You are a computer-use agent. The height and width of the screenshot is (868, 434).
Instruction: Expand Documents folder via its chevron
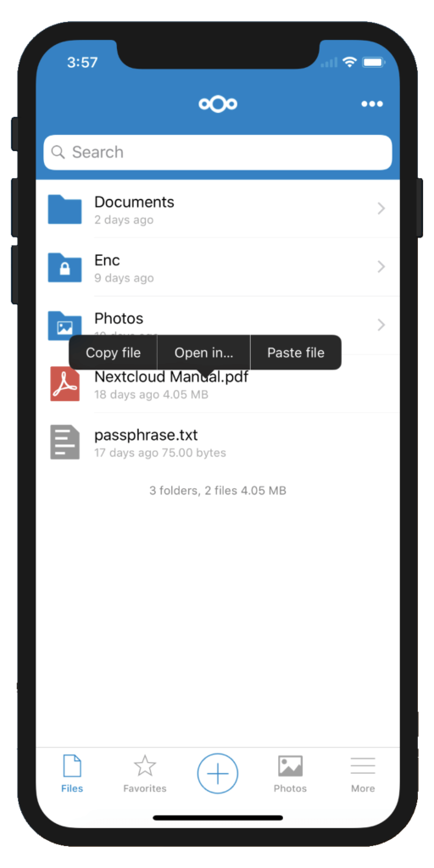click(381, 209)
